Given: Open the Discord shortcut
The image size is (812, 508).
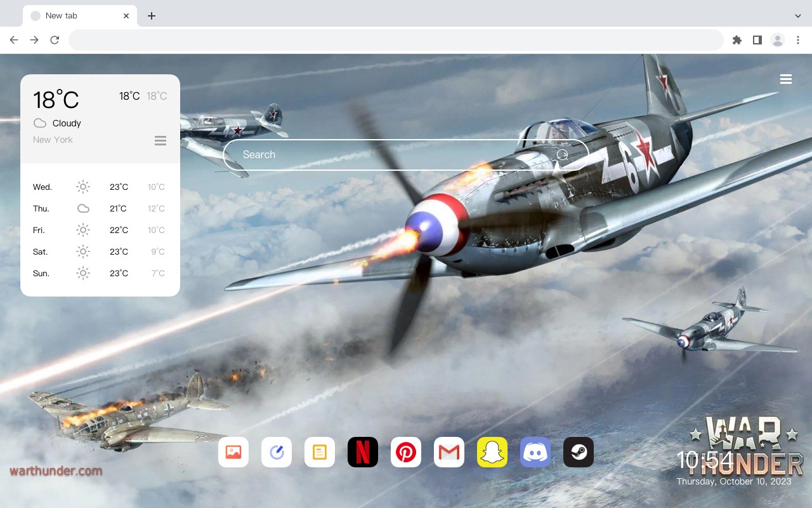Looking at the screenshot, I should point(535,452).
